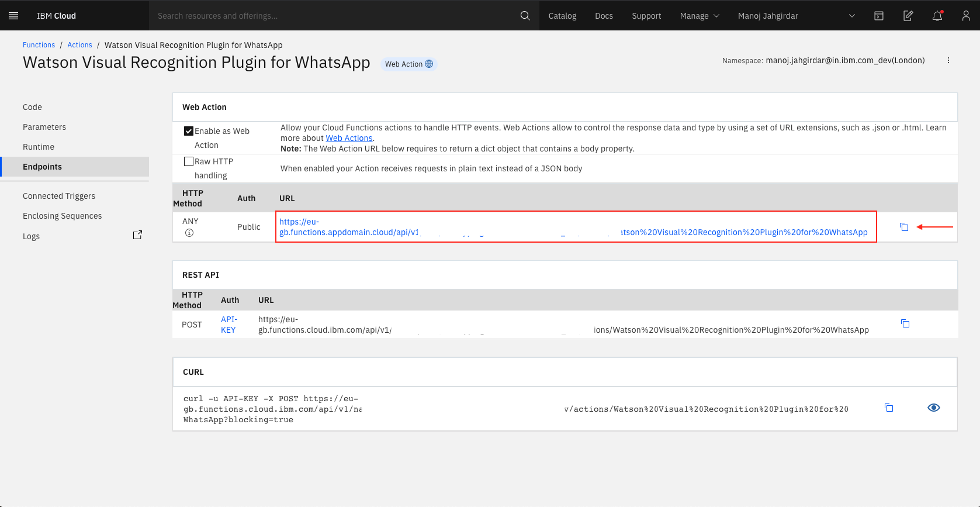The height and width of the screenshot is (507, 980).
Task: Open Logs external link icon
Action: coord(137,235)
